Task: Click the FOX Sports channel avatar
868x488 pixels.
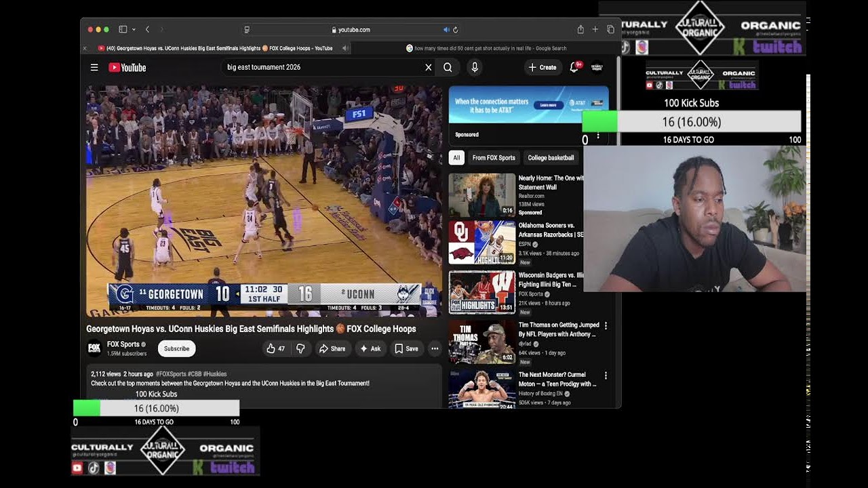Action: [94, 348]
